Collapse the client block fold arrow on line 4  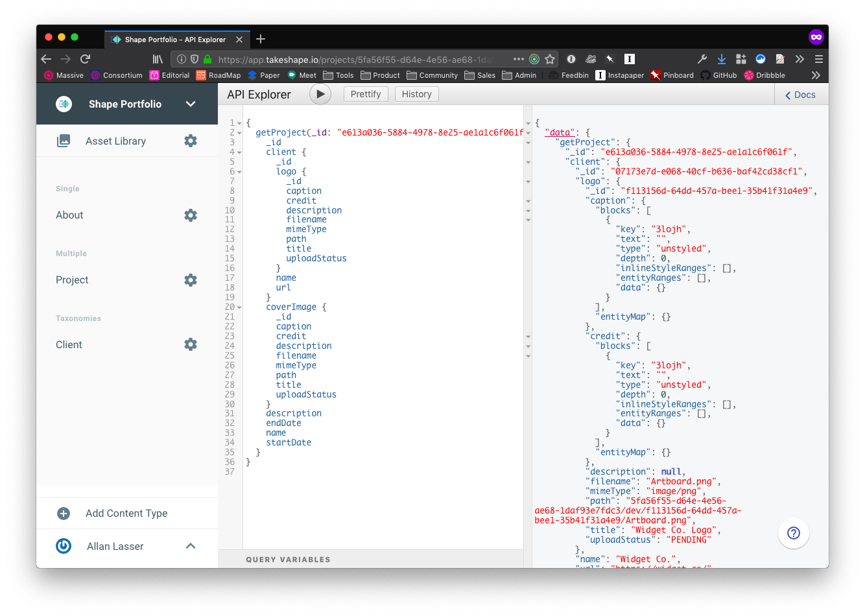(x=239, y=152)
